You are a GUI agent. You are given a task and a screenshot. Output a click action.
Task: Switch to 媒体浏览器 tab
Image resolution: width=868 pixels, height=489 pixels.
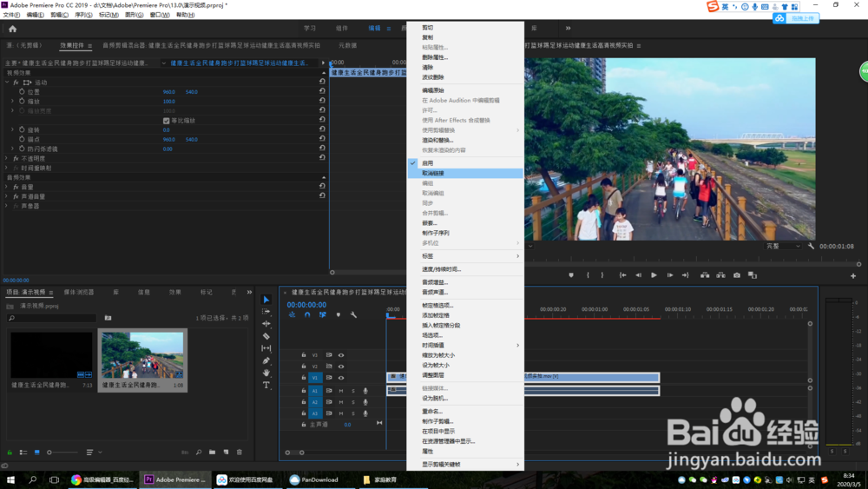pyautogui.click(x=79, y=292)
